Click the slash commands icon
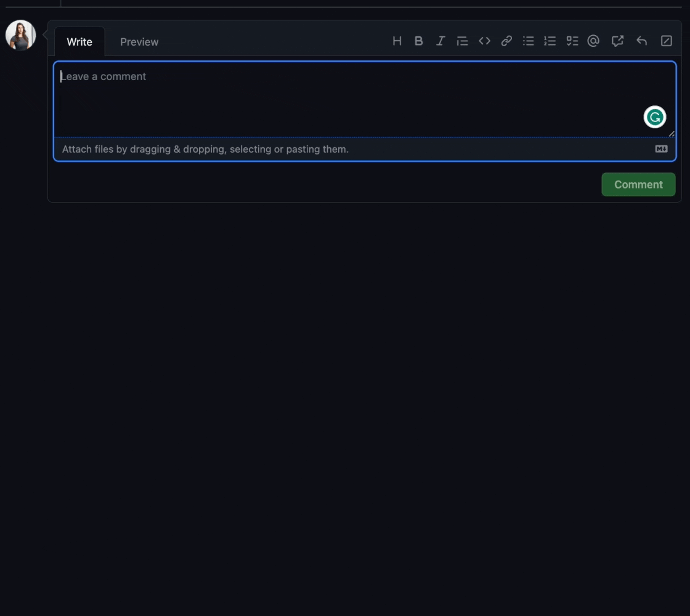This screenshot has height=616, width=690. click(666, 41)
